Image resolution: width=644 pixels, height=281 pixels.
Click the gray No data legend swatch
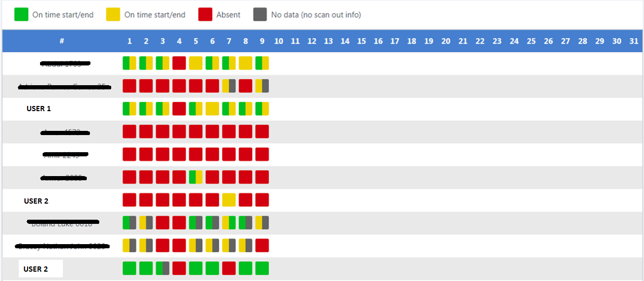tap(260, 15)
